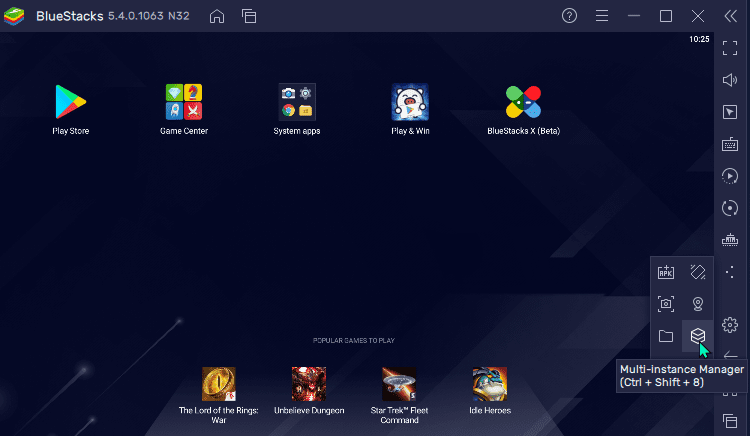Rotate the screen orientation

(x=698, y=272)
